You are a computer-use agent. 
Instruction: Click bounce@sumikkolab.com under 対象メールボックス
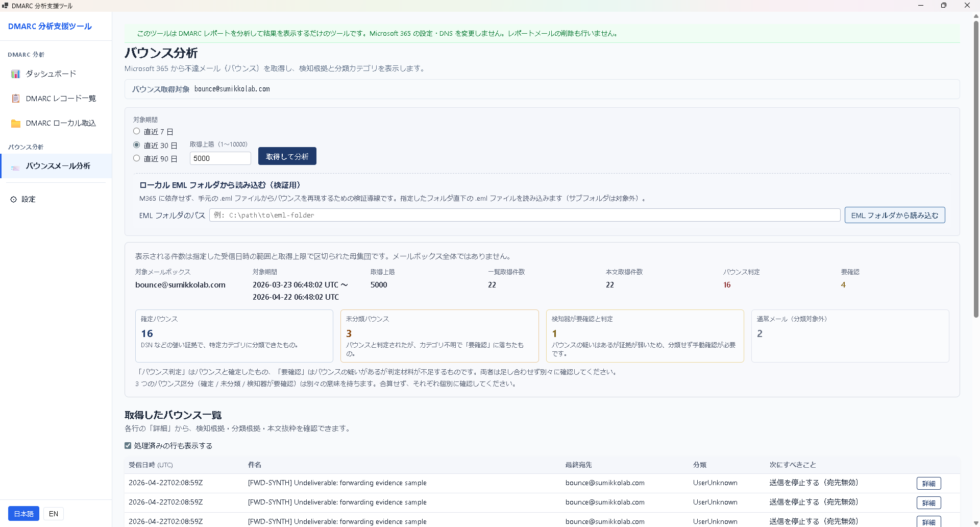pos(180,285)
